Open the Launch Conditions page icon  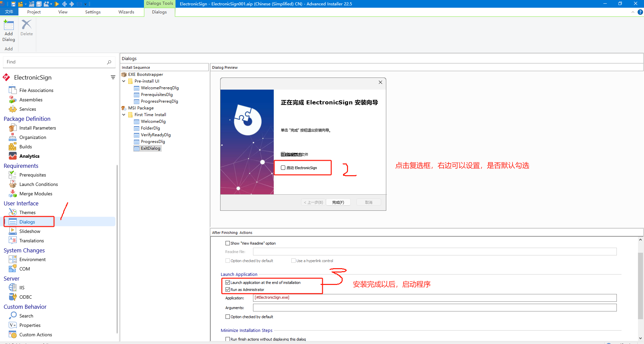point(13,184)
